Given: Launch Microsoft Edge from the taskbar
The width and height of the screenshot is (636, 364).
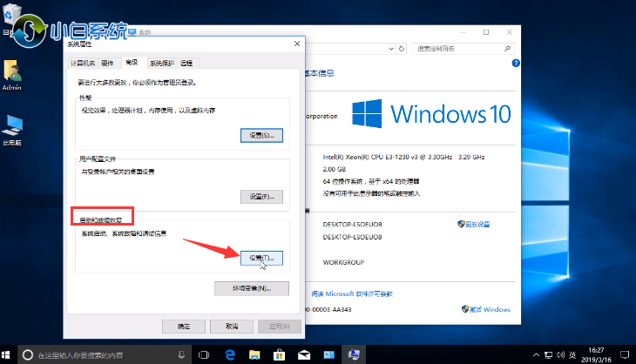Looking at the screenshot, I should pos(232,354).
